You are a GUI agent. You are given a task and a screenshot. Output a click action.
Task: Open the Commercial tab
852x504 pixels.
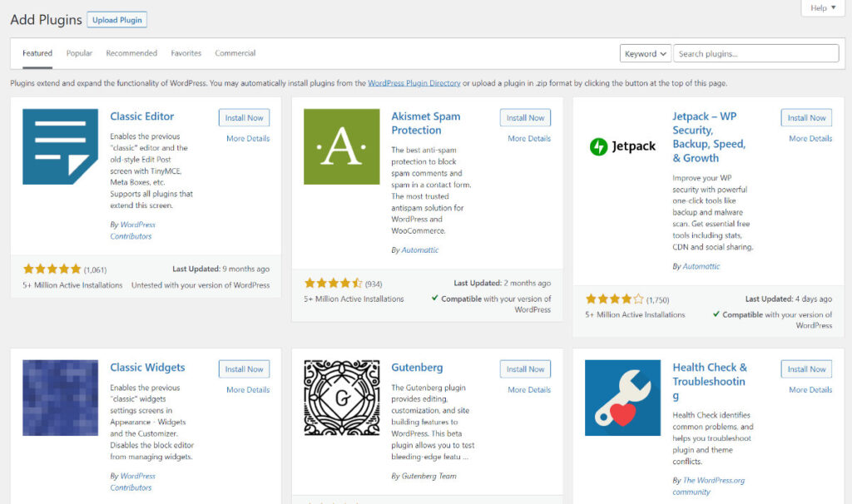pyautogui.click(x=235, y=53)
